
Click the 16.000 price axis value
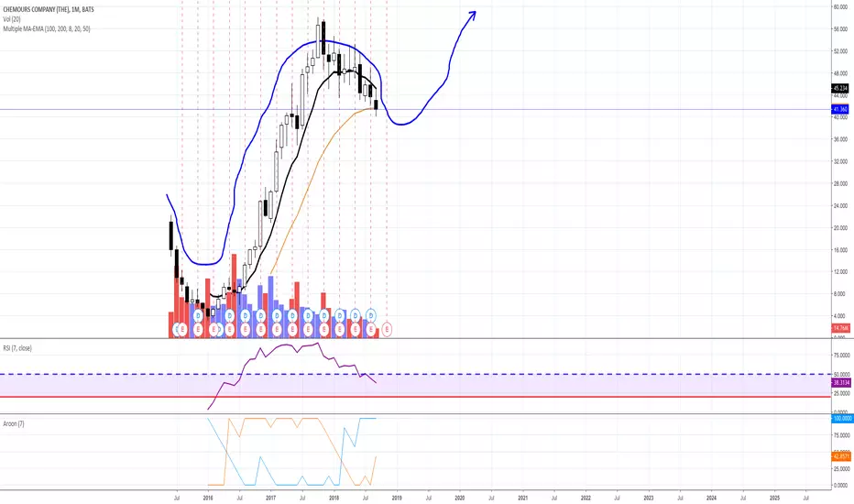pyautogui.click(x=840, y=250)
